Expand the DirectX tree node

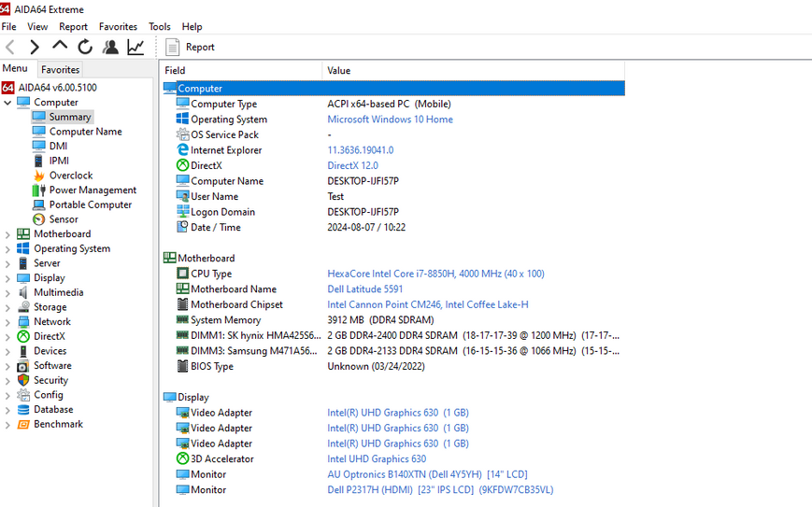click(7, 337)
